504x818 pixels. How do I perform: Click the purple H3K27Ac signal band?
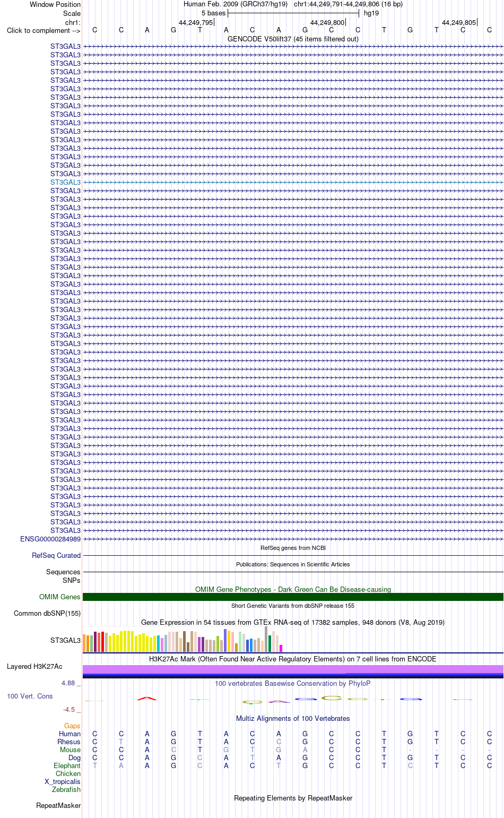point(293,669)
